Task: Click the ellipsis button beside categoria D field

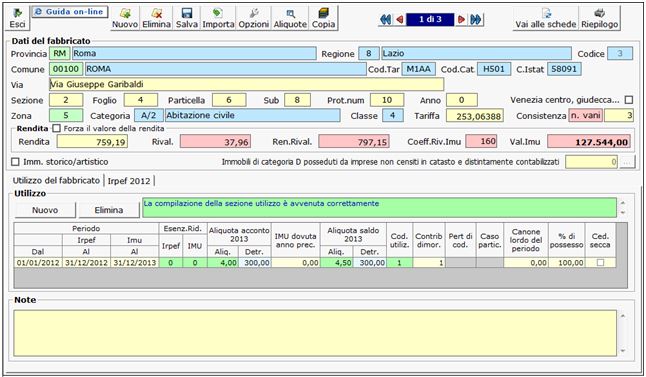Action: [x=626, y=162]
